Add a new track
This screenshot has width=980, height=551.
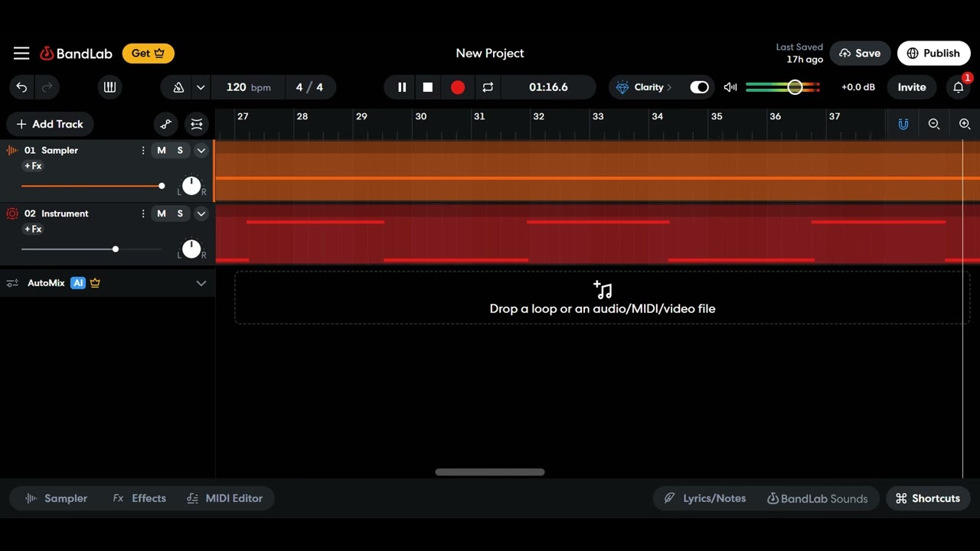51,124
